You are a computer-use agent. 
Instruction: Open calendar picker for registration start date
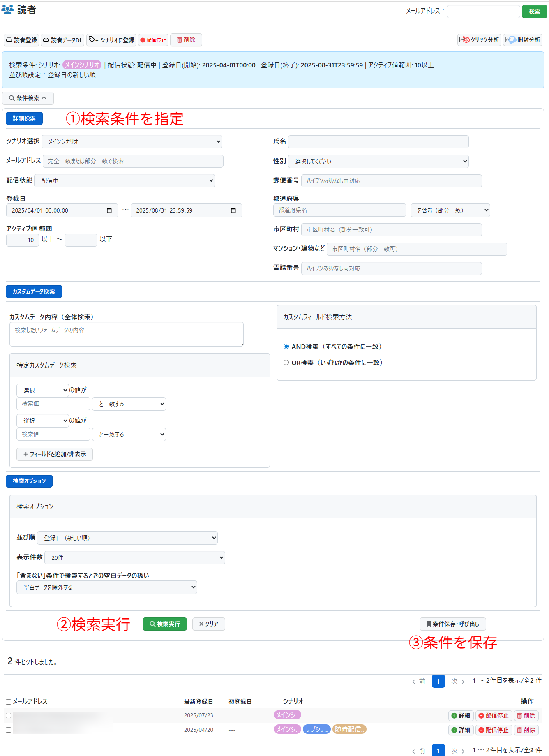pos(109,210)
